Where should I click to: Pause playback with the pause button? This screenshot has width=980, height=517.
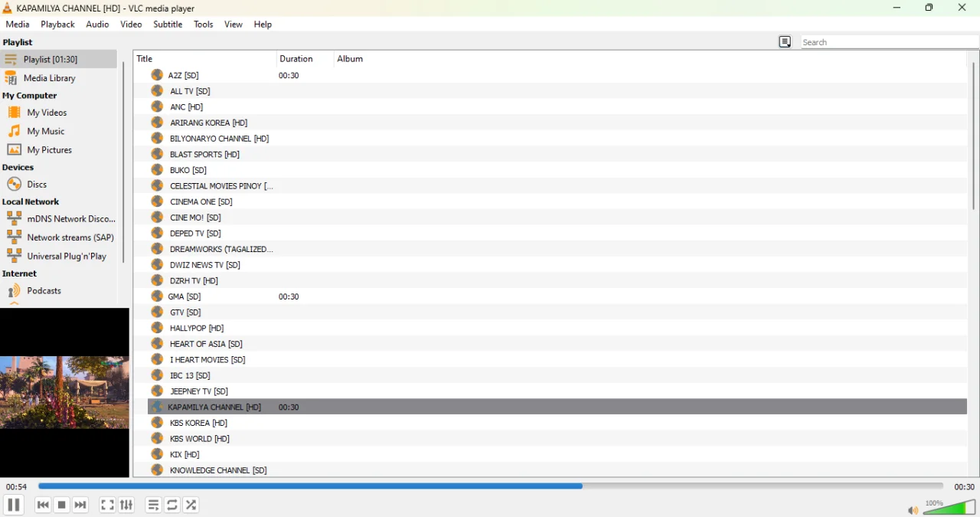(13, 505)
